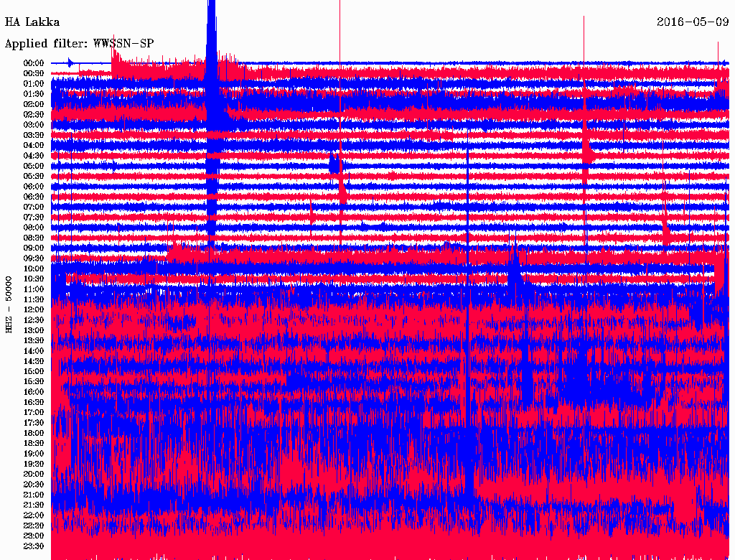Select the 09:00 time label

tap(34, 248)
